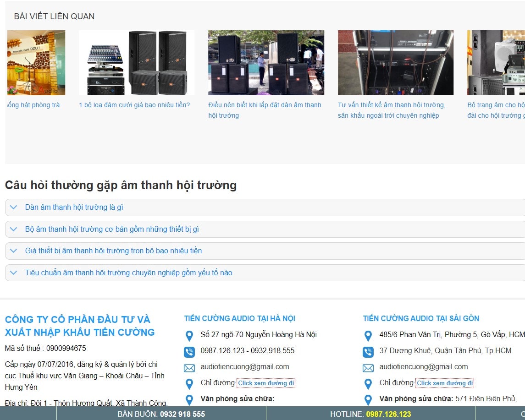Click pin icon beside Hà Nội 'Văn phòng sửa chữa'
The width and height of the screenshot is (525, 420).
[189, 400]
